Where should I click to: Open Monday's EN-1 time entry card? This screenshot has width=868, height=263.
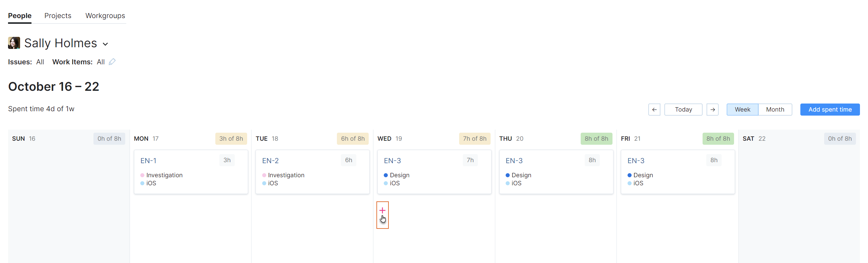pyautogui.click(x=191, y=172)
